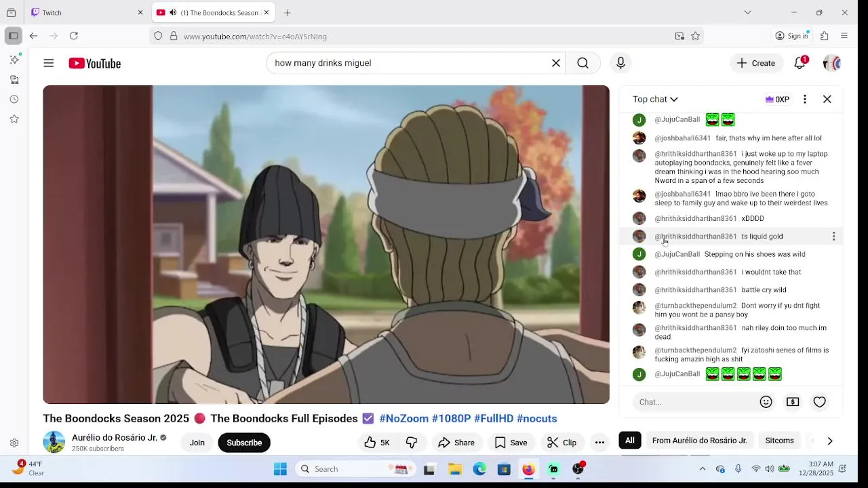Viewport: 868px width, 488px height.
Task: Open the #nocuts hashtag
Action: (537, 419)
